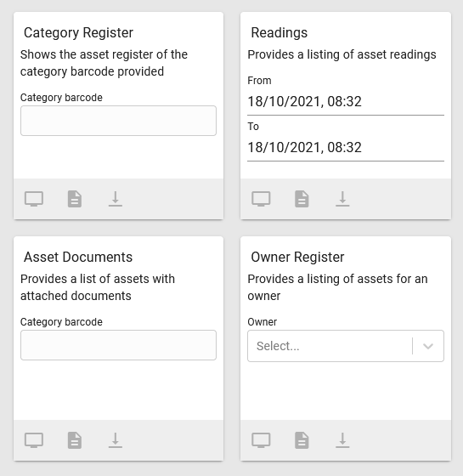The width and height of the screenshot is (463, 476).
Task: Open Category Register document icon
Action: [75, 199]
